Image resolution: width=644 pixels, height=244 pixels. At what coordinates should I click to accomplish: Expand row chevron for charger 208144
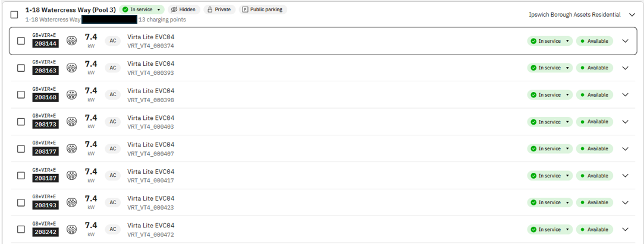coord(625,40)
